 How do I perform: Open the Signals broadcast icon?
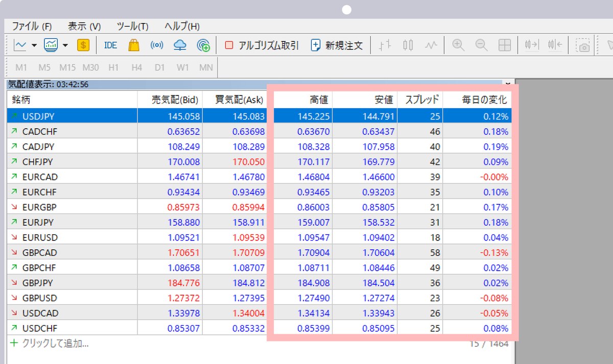coord(157,45)
